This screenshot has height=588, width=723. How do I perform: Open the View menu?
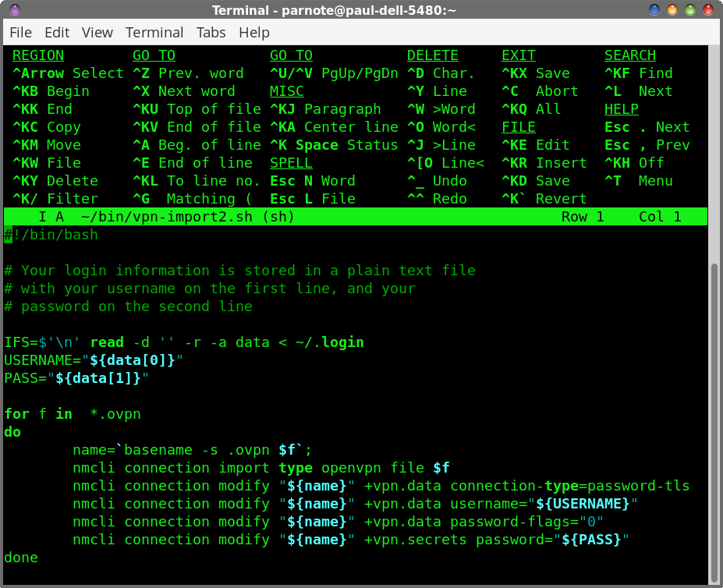[97, 33]
